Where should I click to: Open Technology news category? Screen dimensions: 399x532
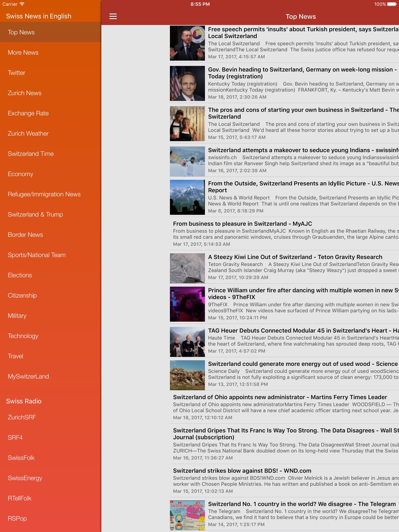pyautogui.click(x=50, y=335)
